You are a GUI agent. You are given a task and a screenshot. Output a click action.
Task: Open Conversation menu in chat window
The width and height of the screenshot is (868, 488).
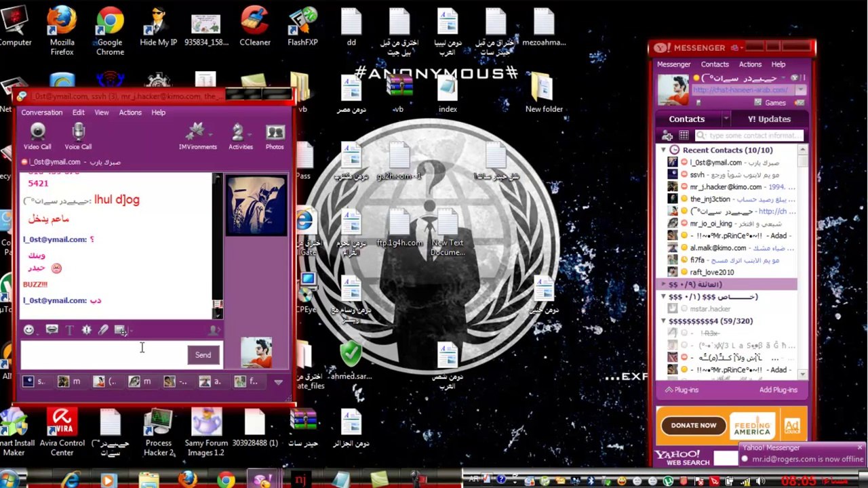pos(41,113)
